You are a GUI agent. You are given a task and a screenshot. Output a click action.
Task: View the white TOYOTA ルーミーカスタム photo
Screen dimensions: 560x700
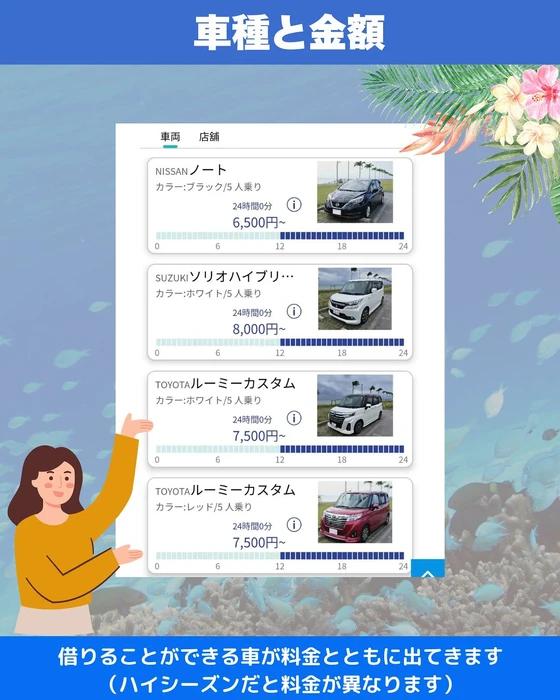355,405
